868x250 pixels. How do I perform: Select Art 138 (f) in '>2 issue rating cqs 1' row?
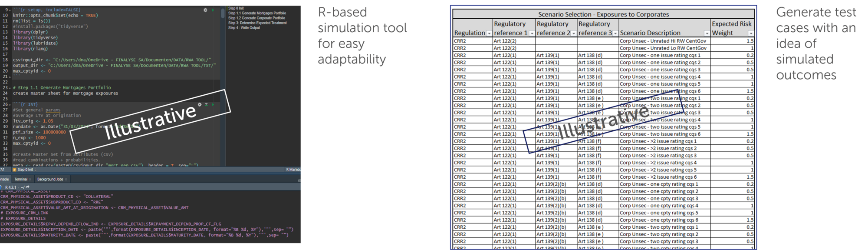point(598,141)
